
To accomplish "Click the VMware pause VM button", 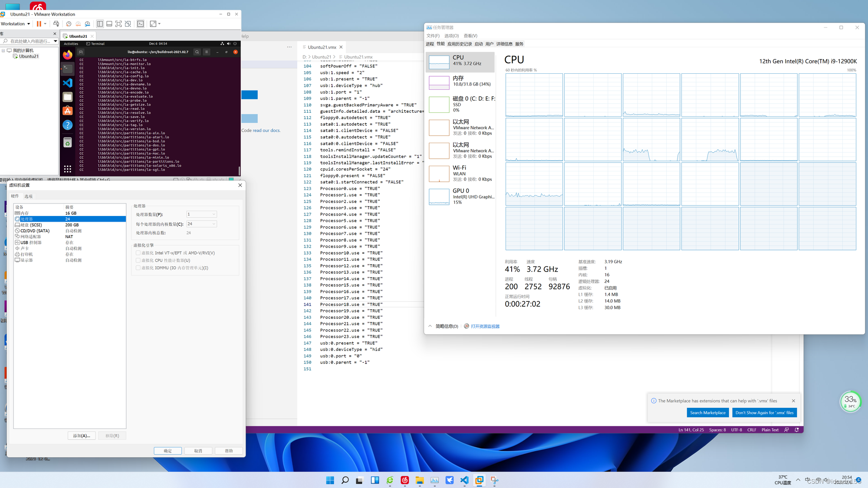I will [39, 24].
